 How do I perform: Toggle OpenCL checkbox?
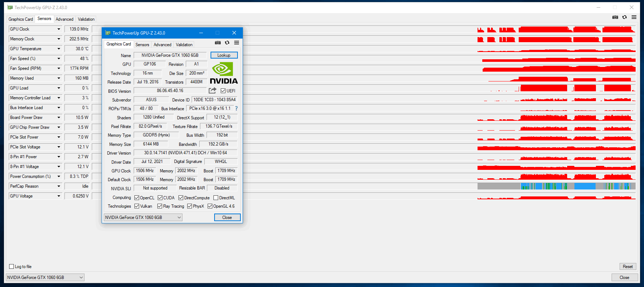137,198
